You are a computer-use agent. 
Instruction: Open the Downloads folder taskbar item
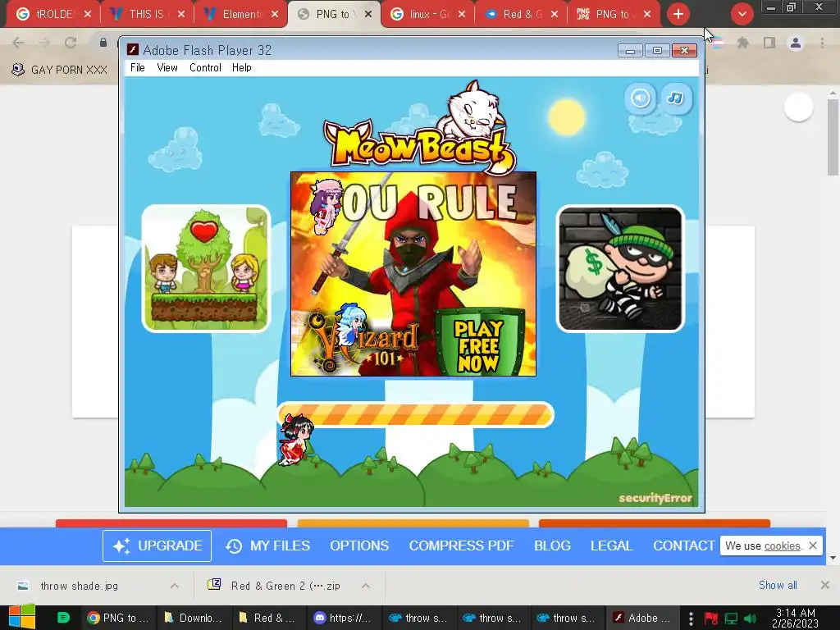point(194,618)
